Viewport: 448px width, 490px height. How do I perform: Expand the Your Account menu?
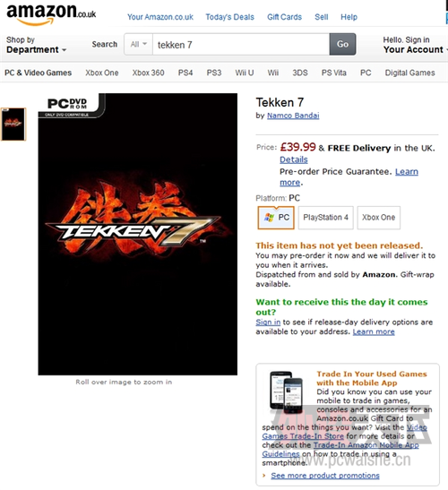(415, 45)
